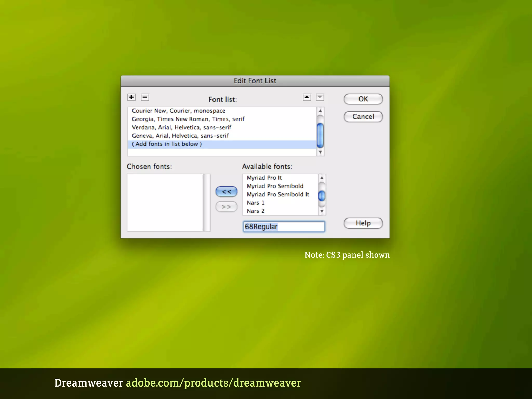Image resolution: width=532 pixels, height=399 pixels.
Task: Open the Help button
Action: [363, 223]
